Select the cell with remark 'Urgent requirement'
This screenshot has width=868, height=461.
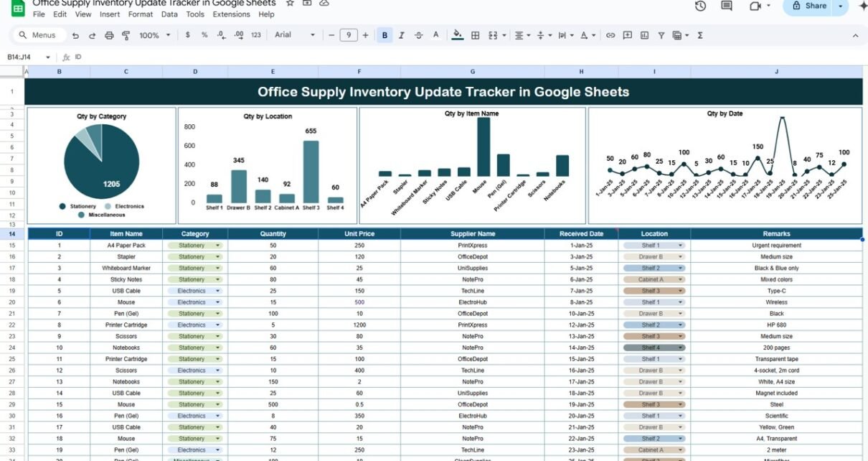point(776,246)
